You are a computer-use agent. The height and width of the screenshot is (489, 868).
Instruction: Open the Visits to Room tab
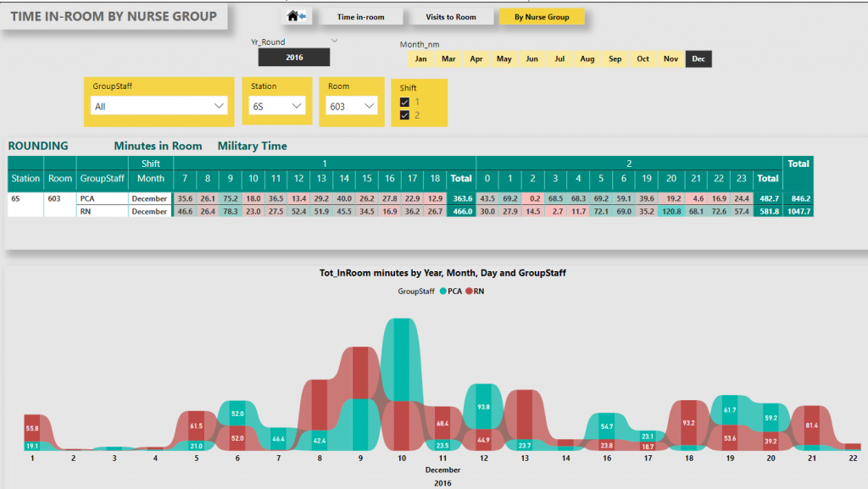click(450, 17)
